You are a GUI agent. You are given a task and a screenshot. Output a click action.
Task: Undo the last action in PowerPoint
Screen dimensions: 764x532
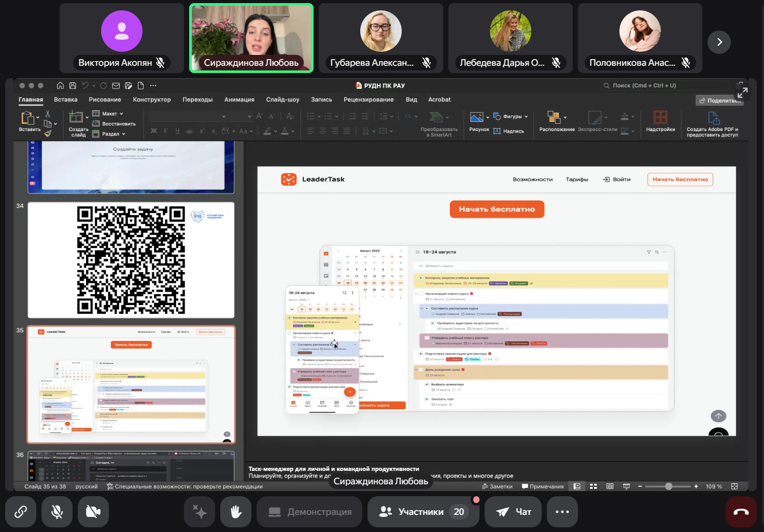tap(85, 85)
